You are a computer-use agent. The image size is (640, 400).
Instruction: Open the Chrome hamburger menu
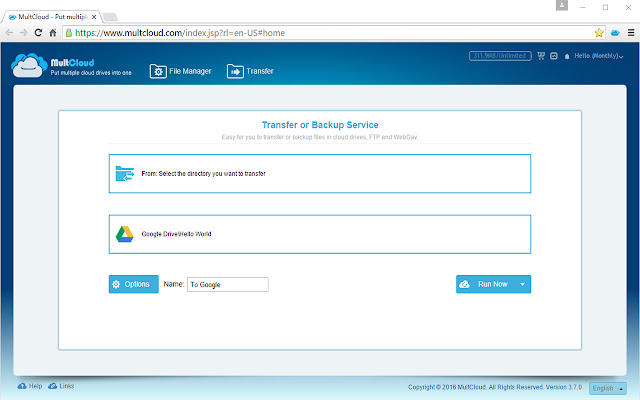point(631,33)
